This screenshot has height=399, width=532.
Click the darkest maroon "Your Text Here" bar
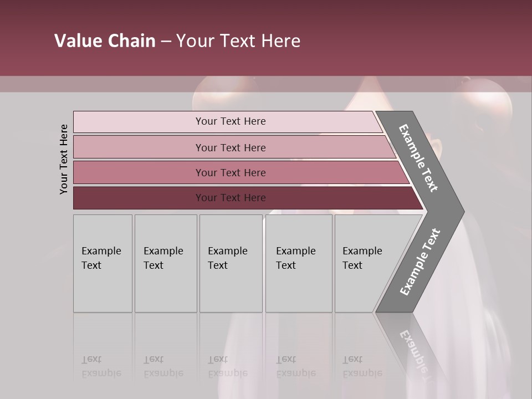[x=230, y=198]
